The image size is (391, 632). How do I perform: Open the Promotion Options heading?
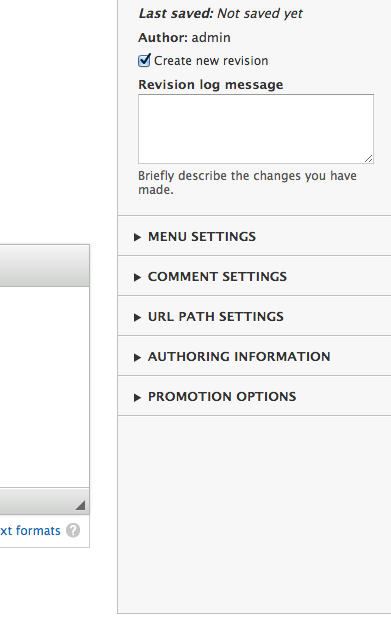pos(222,396)
